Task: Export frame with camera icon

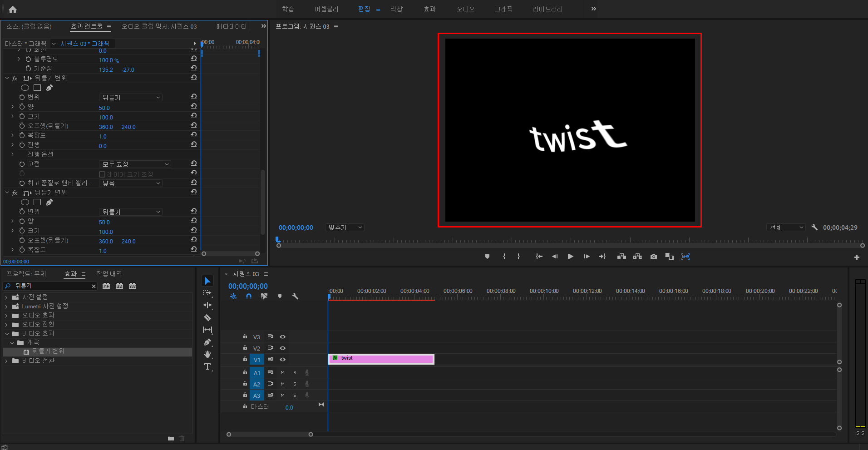Action: tap(653, 257)
